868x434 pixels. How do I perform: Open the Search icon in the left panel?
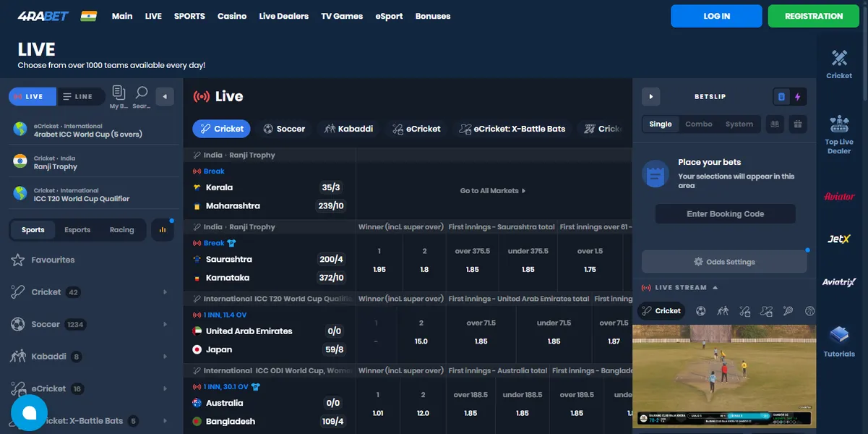[142, 94]
